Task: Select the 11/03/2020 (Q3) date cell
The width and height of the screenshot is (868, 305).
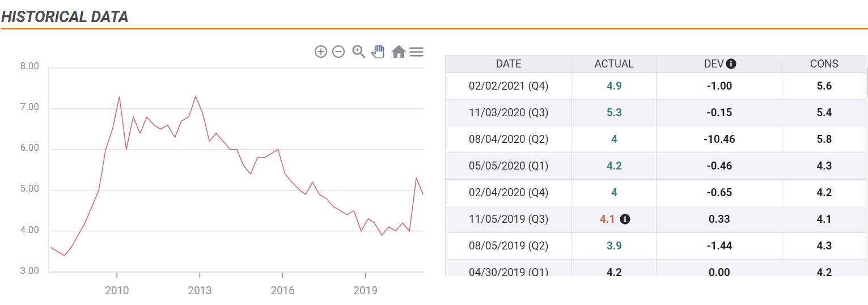Action: pyautogui.click(x=508, y=113)
